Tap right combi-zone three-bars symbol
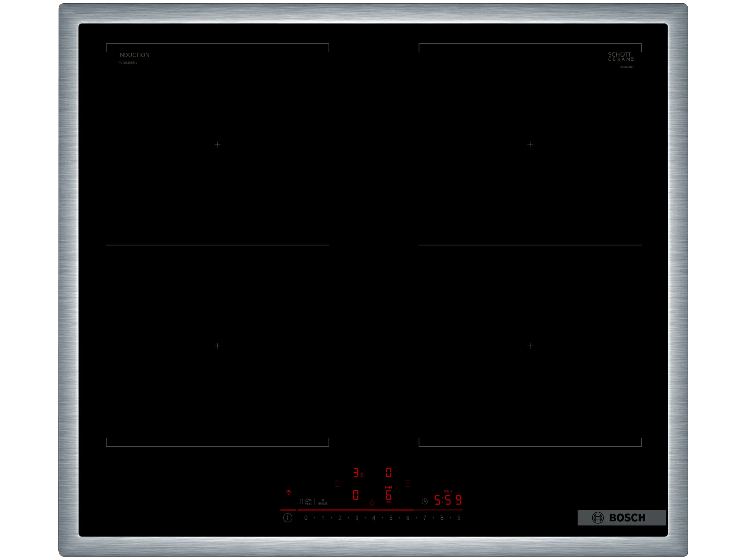This screenshot has width=747, height=560. [x=407, y=483]
